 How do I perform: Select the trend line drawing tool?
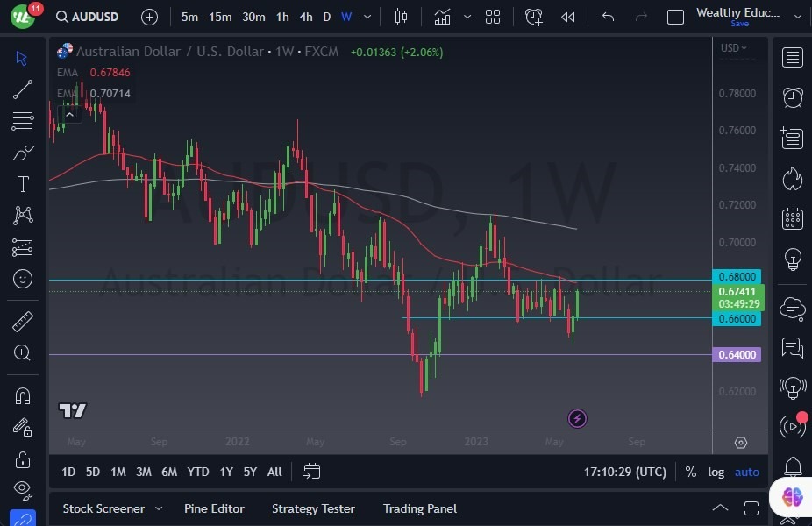[23, 89]
